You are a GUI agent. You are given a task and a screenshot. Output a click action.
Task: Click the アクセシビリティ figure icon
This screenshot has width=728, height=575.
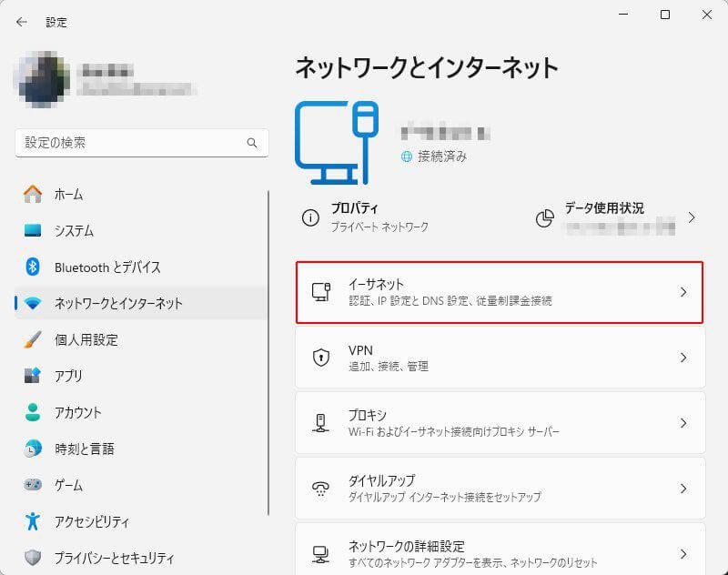point(33,521)
